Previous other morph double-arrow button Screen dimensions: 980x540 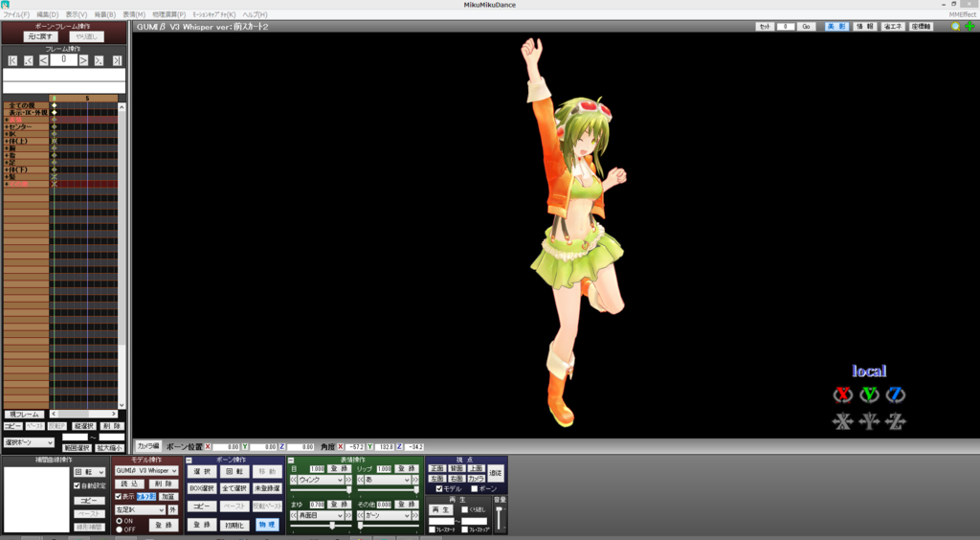click(360, 516)
